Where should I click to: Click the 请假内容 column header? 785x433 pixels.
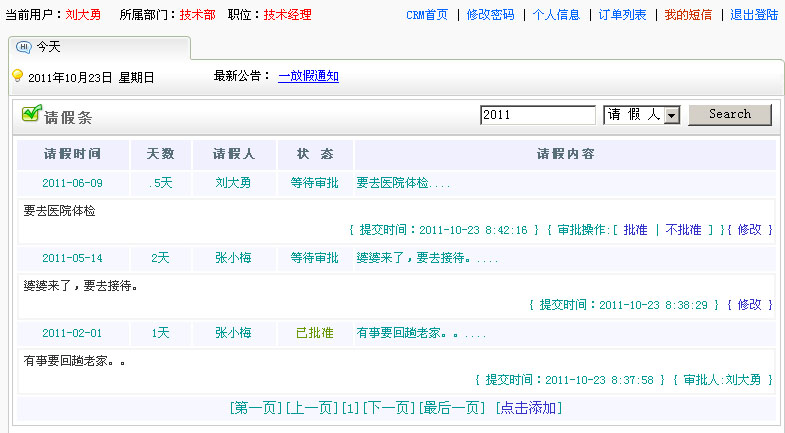[565, 154]
